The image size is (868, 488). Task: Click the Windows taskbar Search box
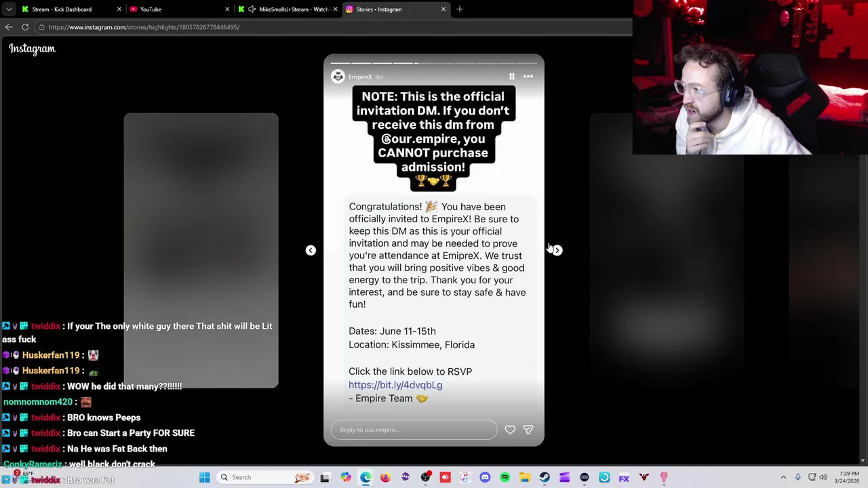point(265,477)
